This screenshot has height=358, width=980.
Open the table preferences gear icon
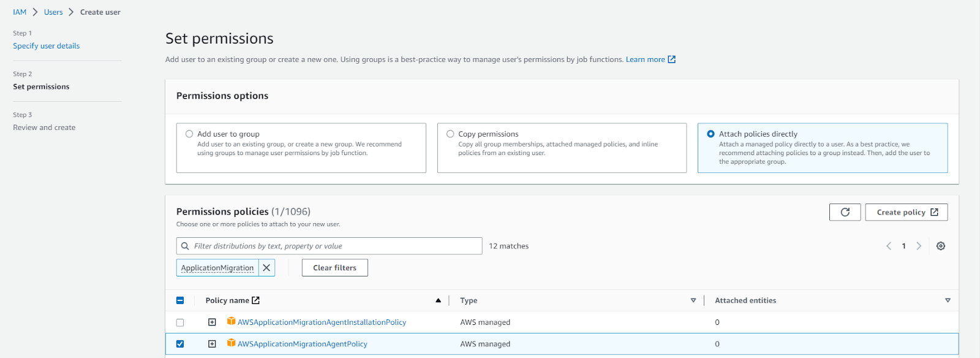pyautogui.click(x=941, y=246)
